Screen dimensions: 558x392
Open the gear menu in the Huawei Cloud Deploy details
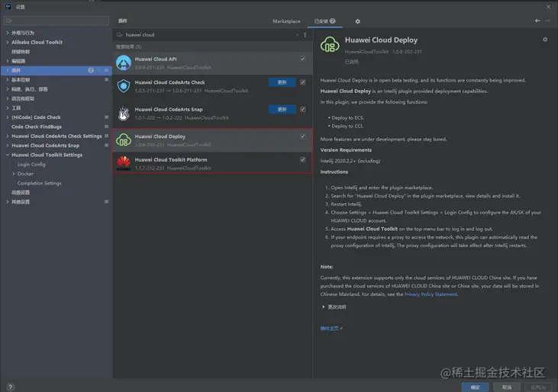coord(545,40)
